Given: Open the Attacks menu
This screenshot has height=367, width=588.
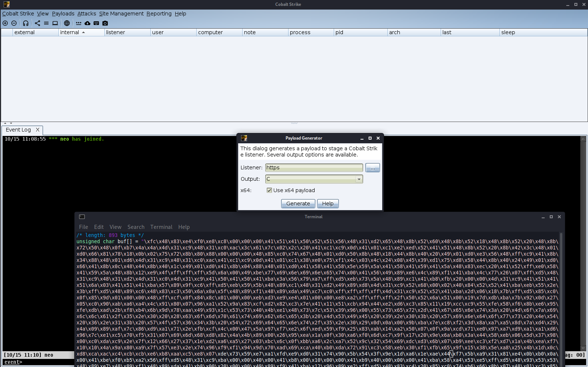Looking at the screenshot, I should coord(87,14).
